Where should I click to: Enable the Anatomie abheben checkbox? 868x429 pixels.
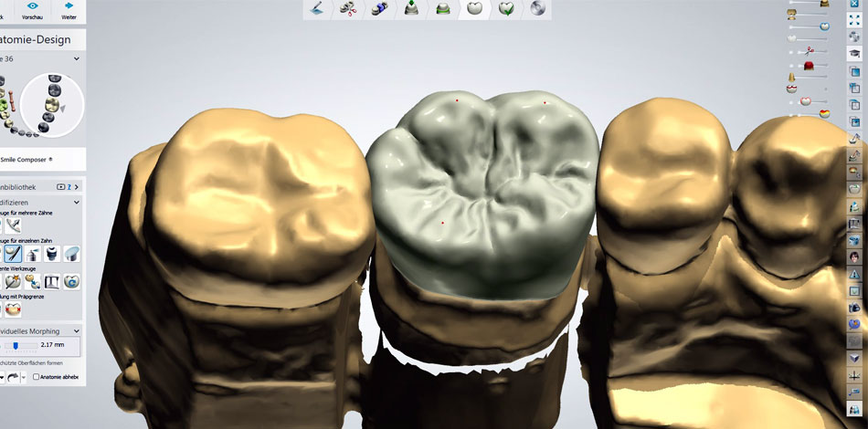pyautogui.click(x=36, y=376)
